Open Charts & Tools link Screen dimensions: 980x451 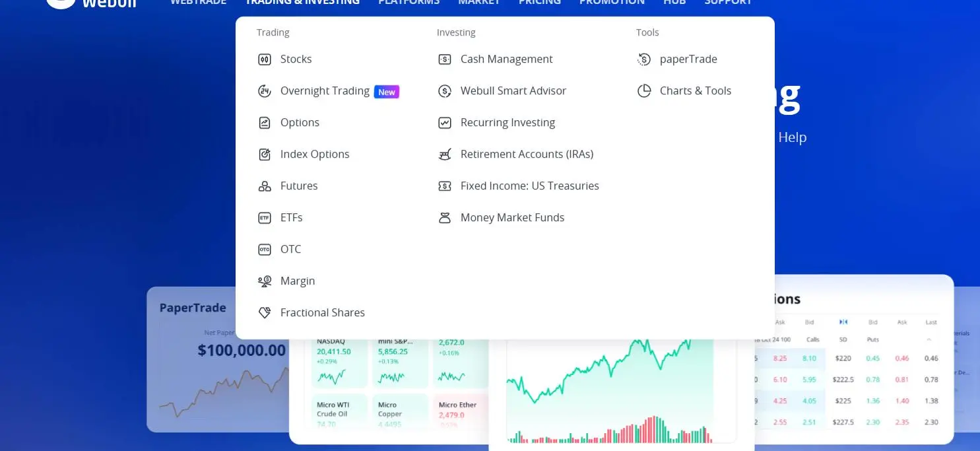[x=696, y=91]
